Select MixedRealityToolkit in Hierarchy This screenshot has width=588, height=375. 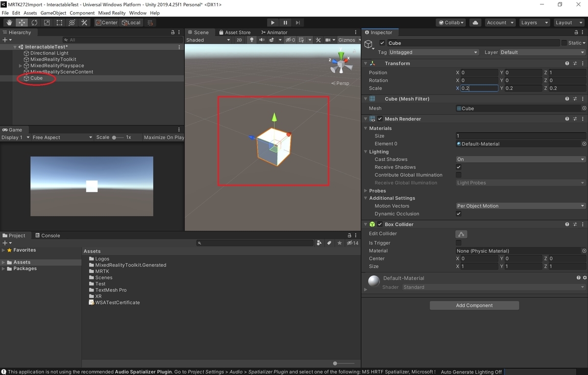[53, 59]
